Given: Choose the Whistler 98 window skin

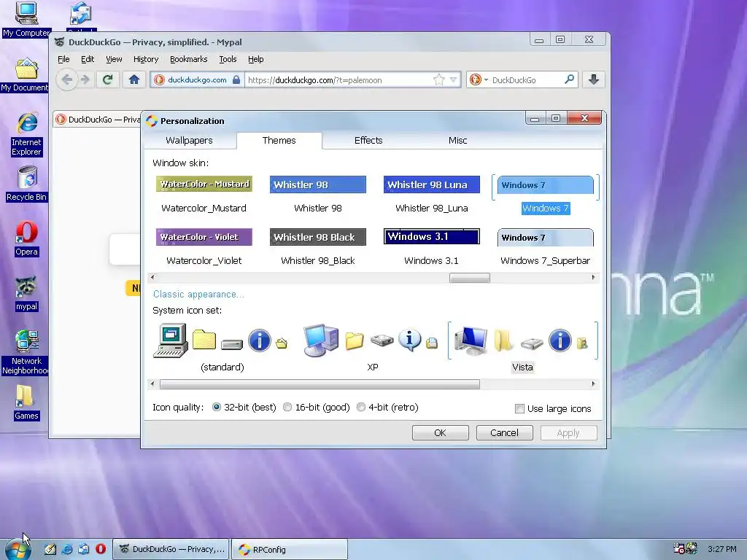Looking at the screenshot, I should pos(318,194).
